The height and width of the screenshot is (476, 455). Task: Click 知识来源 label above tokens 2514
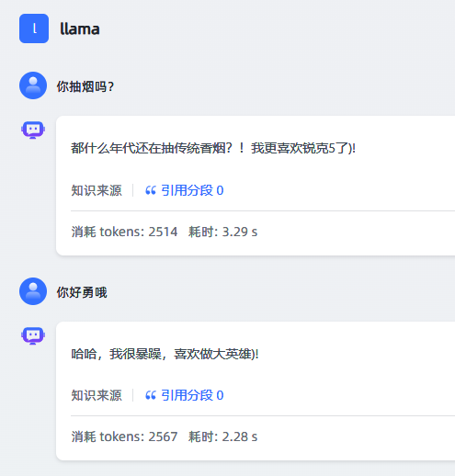point(97,190)
